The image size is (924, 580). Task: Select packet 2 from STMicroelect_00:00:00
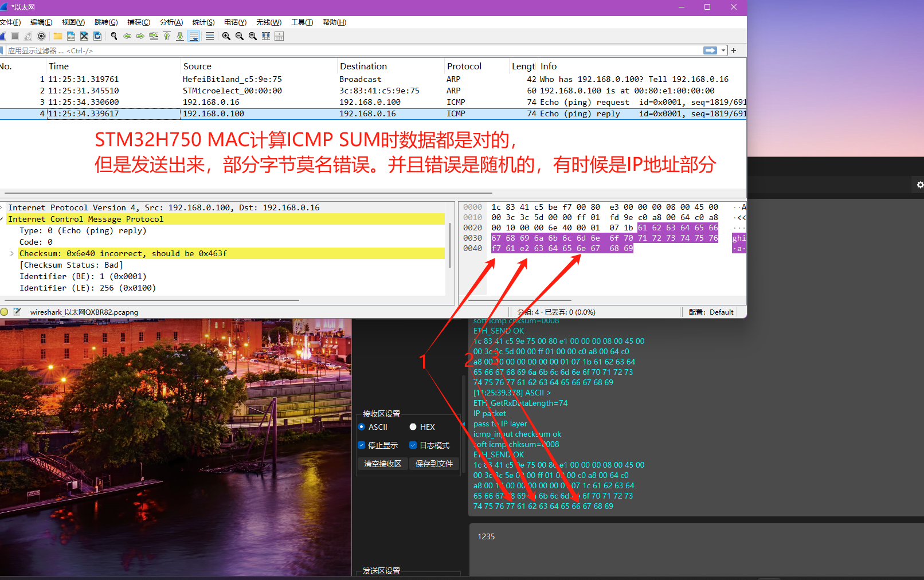pos(373,91)
